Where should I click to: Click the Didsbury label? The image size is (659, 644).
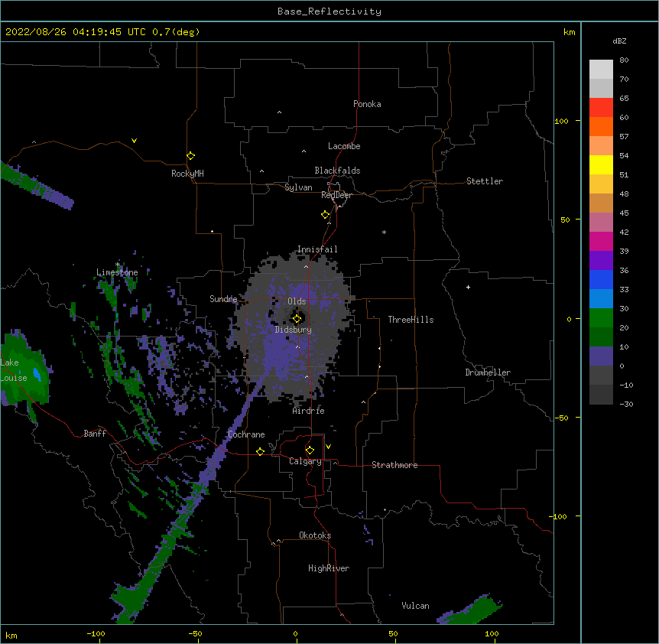[x=294, y=330]
